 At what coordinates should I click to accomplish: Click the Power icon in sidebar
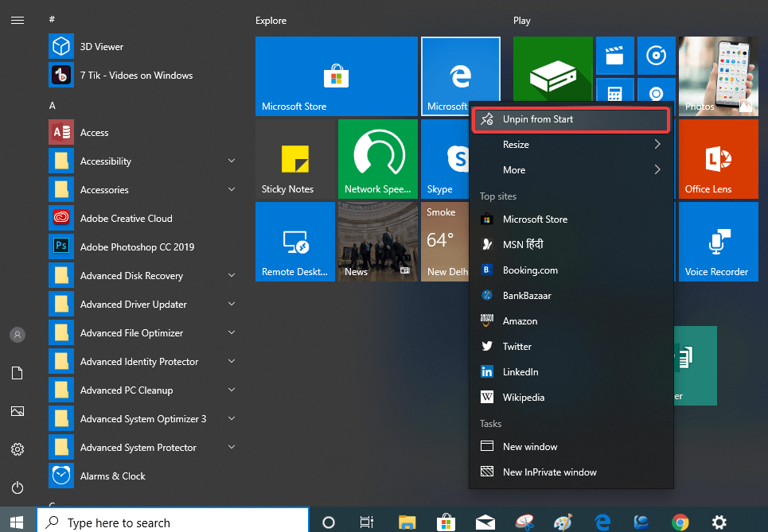click(x=18, y=487)
